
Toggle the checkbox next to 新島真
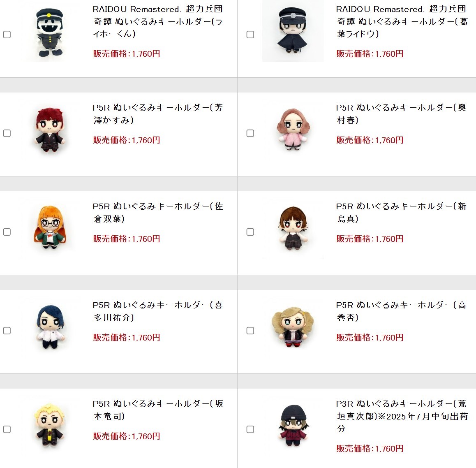[x=250, y=232]
